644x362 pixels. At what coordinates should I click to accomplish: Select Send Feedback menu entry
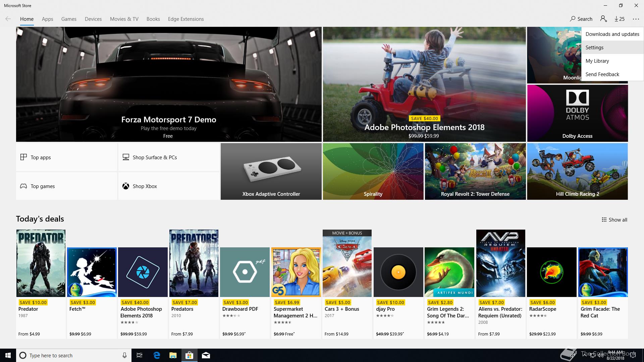[x=612, y=74]
